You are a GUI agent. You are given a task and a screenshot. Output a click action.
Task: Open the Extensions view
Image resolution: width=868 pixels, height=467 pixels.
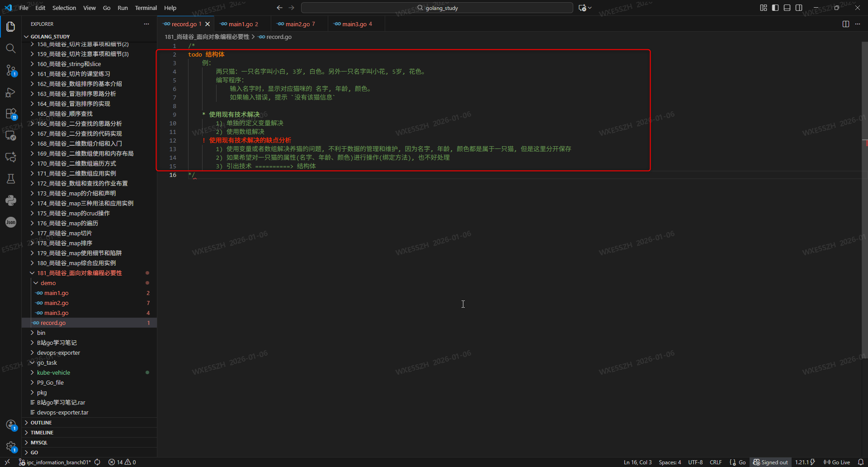click(11, 114)
